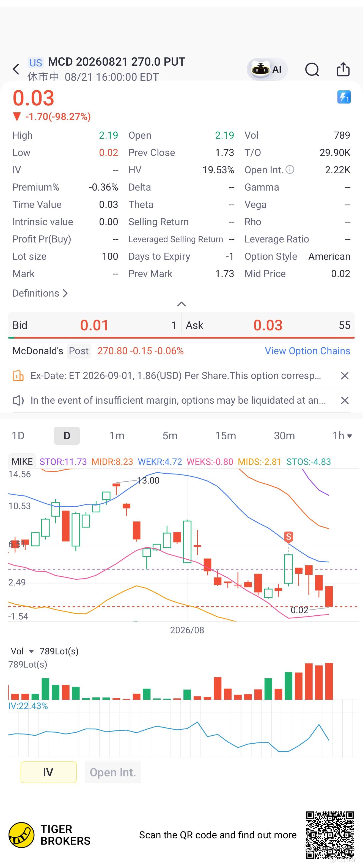The height and width of the screenshot is (868, 363).
Task: Tap the S sell marker on chart
Action: pyautogui.click(x=288, y=536)
